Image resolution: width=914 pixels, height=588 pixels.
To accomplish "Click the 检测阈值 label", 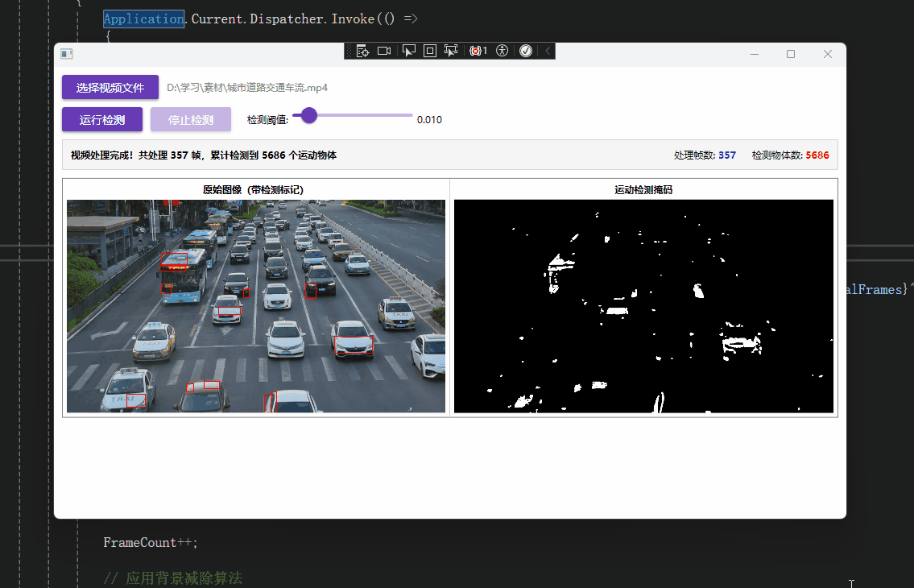I will 267,119.
